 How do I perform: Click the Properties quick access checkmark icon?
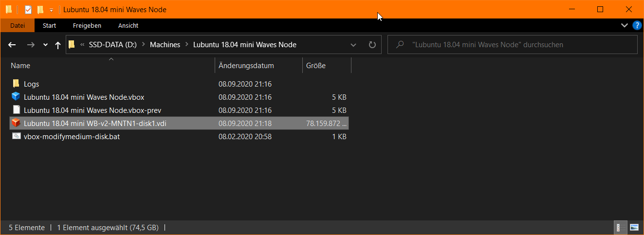pos(28,10)
